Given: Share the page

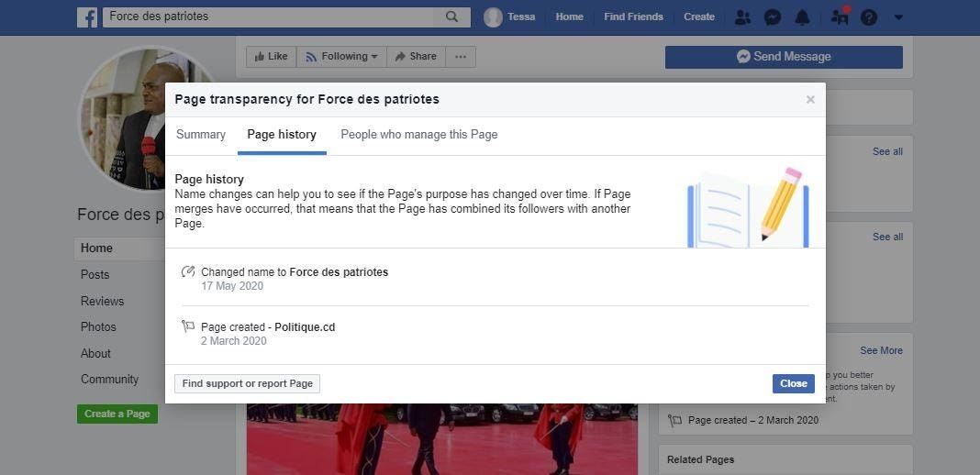Looking at the screenshot, I should pyautogui.click(x=417, y=56).
